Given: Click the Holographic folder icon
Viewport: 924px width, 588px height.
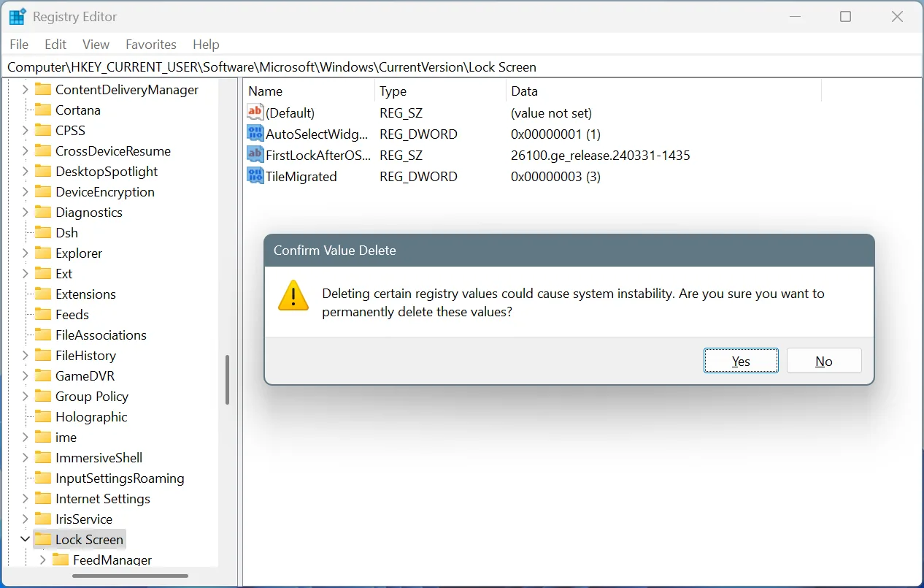Looking at the screenshot, I should pyautogui.click(x=43, y=416).
